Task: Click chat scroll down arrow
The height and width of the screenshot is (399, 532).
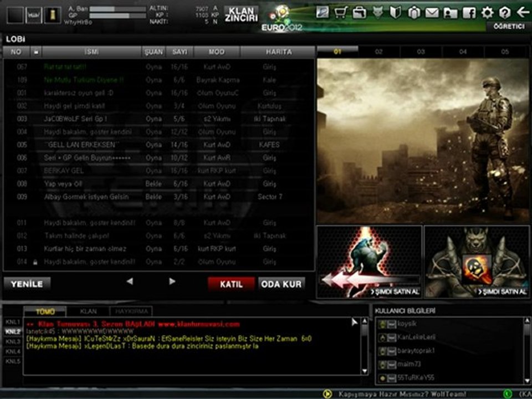Action: pyautogui.click(x=365, y=371)
